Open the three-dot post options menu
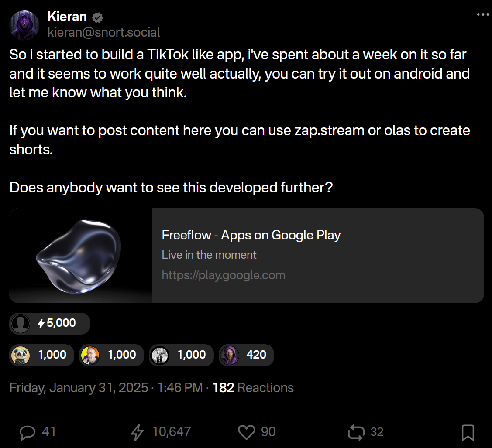 point(483,15)
